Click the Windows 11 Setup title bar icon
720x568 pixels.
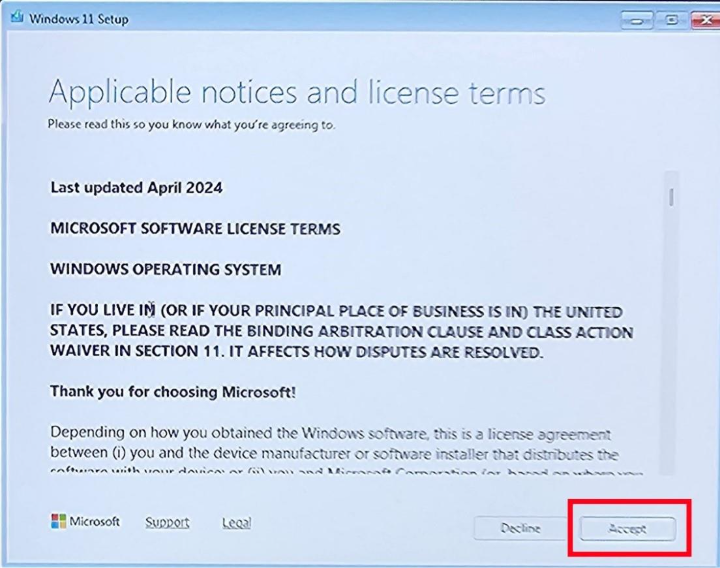point(17,19)
